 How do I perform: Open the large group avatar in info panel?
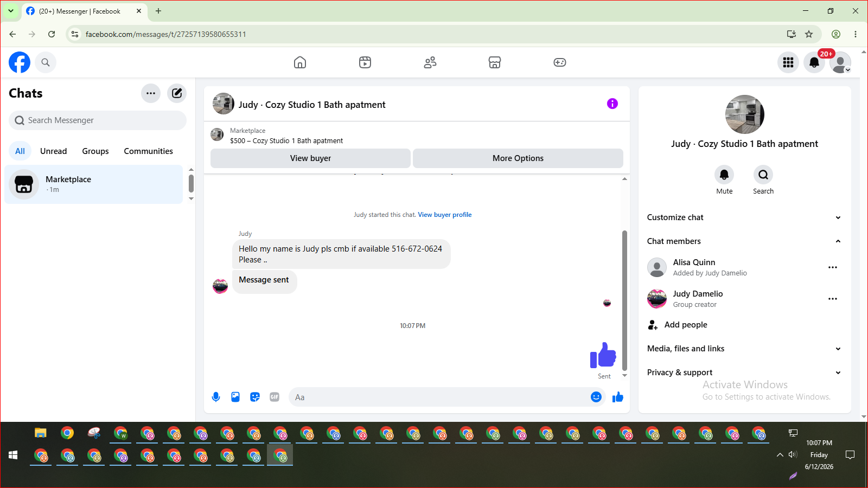pyautogui.click(x=745, y=114)
